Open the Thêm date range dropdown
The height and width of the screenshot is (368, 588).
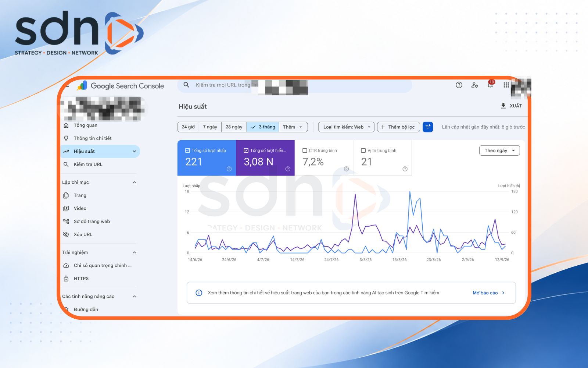tap(293, 127)
